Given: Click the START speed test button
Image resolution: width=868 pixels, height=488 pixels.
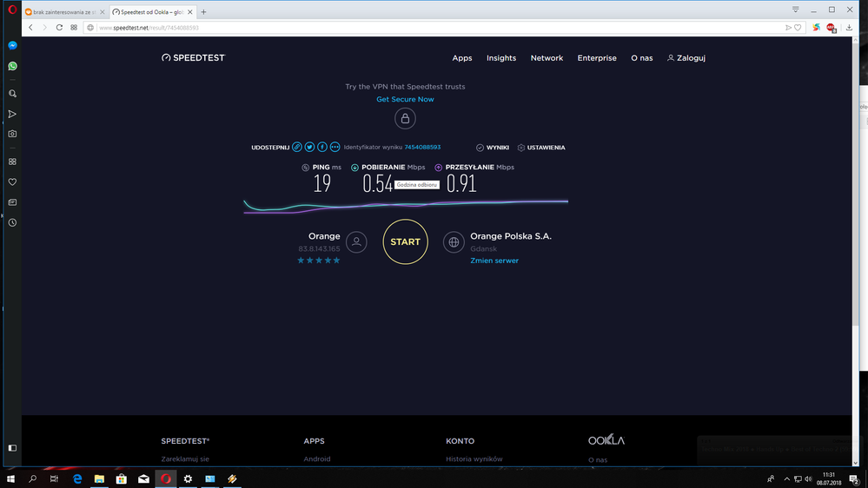Looking at the screenshot, I should pyautogui.click(x=405, y=241).
